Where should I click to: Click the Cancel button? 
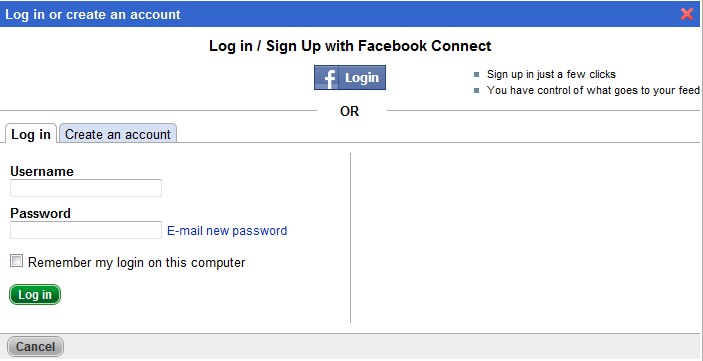(35, 347)
